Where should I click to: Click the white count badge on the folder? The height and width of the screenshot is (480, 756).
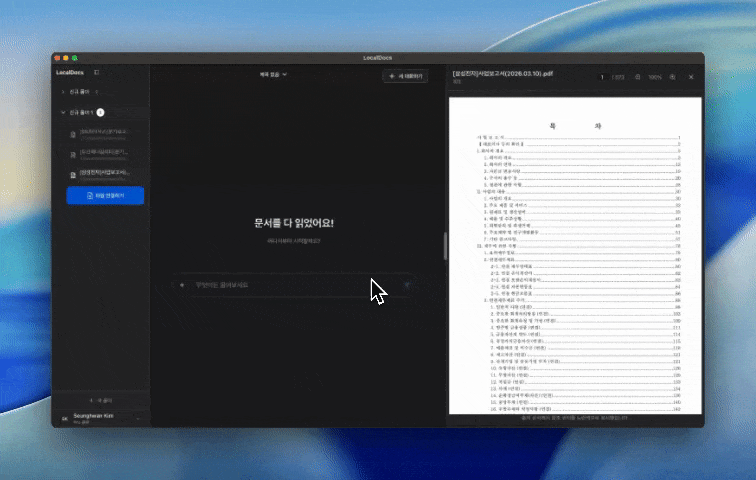pyautogui.click(x=100, y=112)
